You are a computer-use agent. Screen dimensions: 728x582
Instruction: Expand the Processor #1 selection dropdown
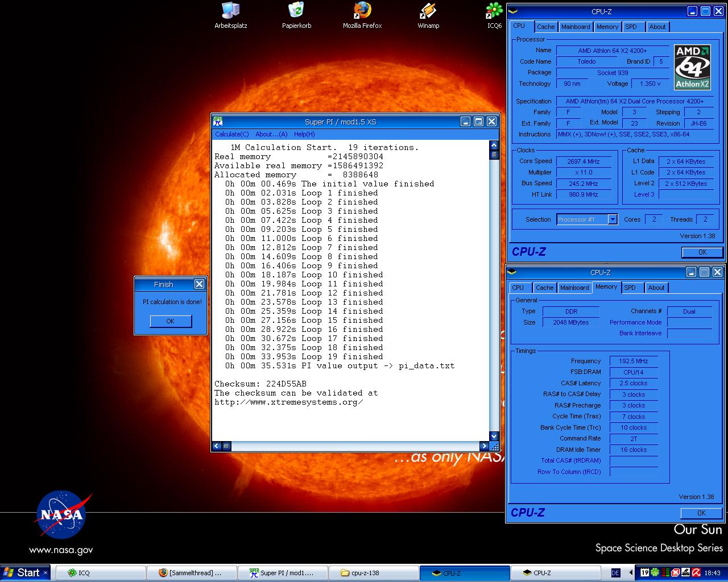pyautogui.click(x=613, y=219)
